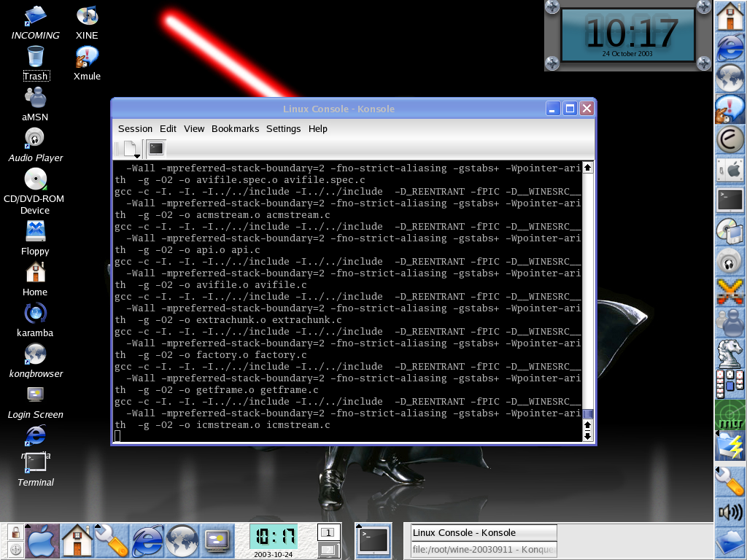
Task: Open the circular 'e' icon in right panel
Action: tap(730, 139)
